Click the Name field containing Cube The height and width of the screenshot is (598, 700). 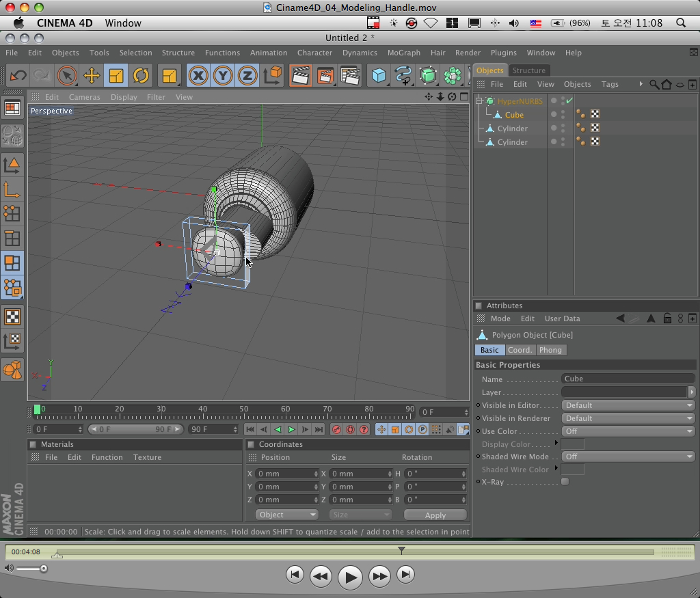point(628,379)
